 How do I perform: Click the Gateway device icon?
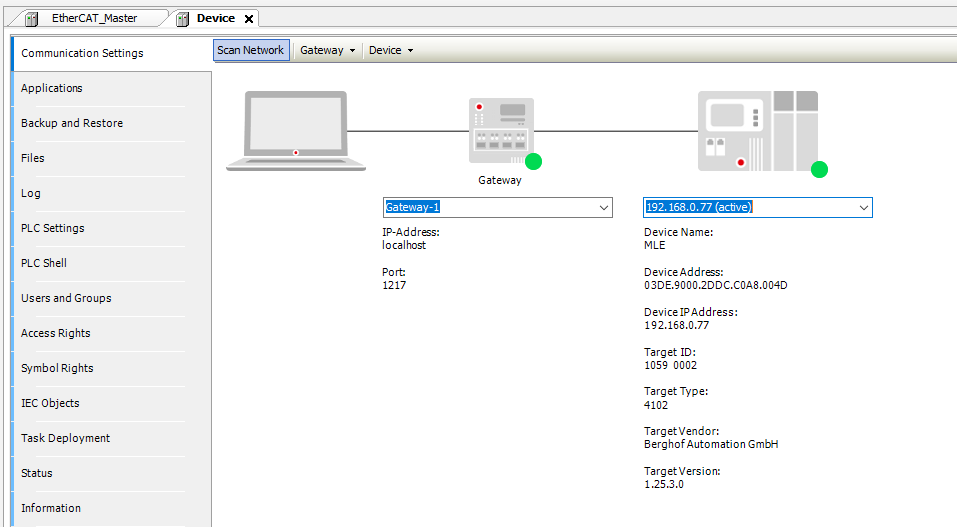click(501, 130)
